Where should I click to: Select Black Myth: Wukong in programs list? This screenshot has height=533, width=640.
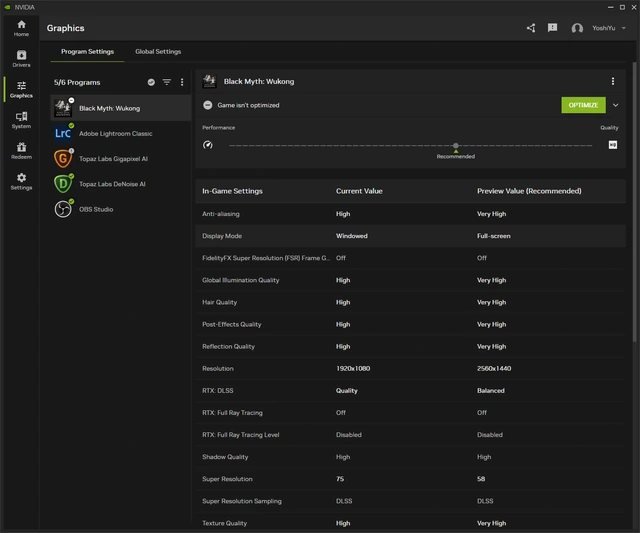121,108
